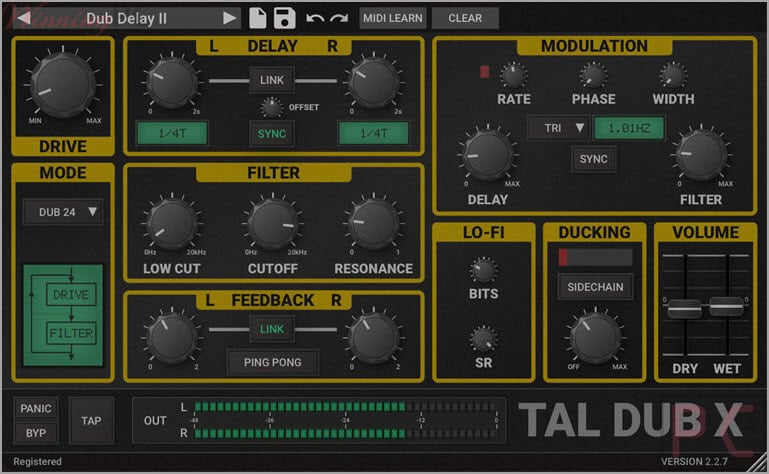Click the right FEEDBACK knob
The width and height of the screenshot is (769, 474).
click(374, 338)
